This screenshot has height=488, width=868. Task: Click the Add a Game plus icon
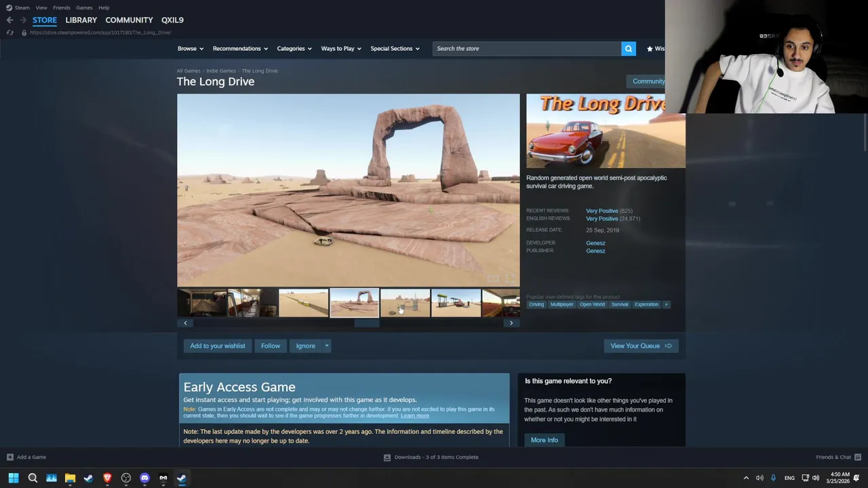pos(9,457)
